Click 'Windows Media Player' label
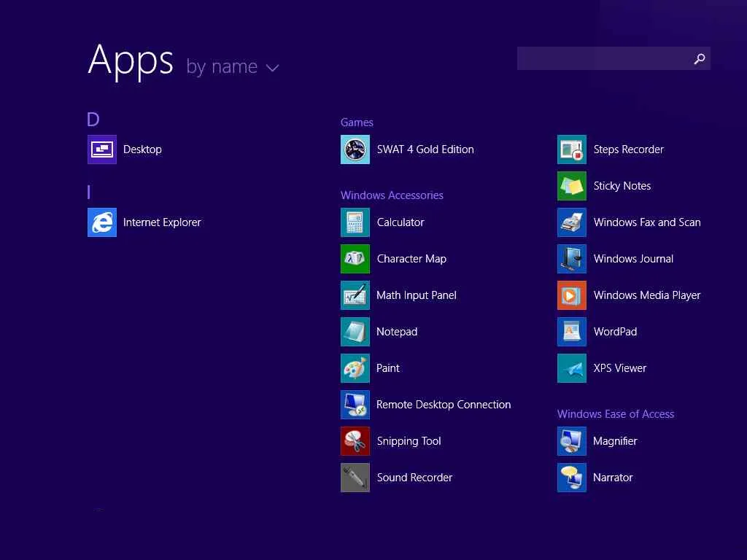The width and height of the screenshot is (747, 560). [x=647, y=295]
